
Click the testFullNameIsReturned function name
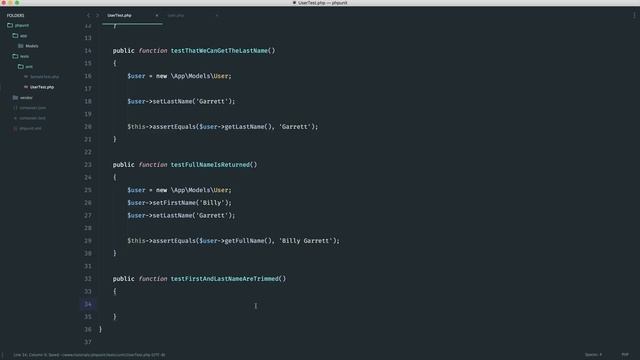(x=210, y=164)
